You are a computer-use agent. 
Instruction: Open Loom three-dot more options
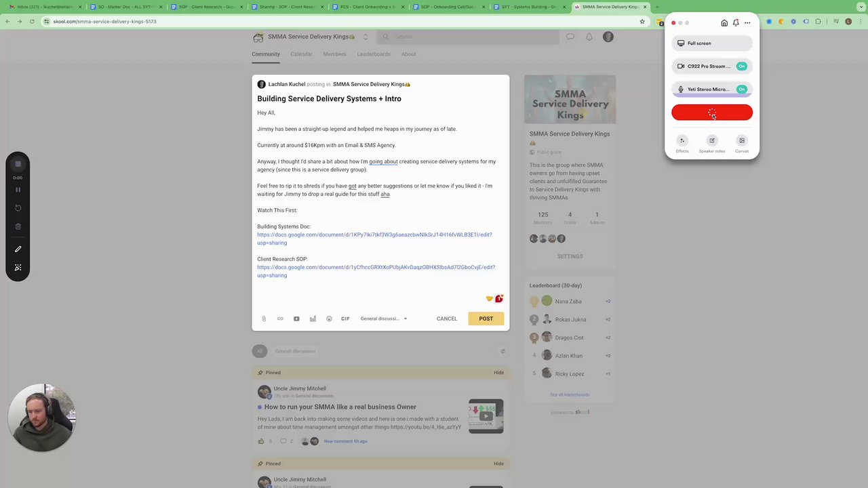click(x=747, y=23)
